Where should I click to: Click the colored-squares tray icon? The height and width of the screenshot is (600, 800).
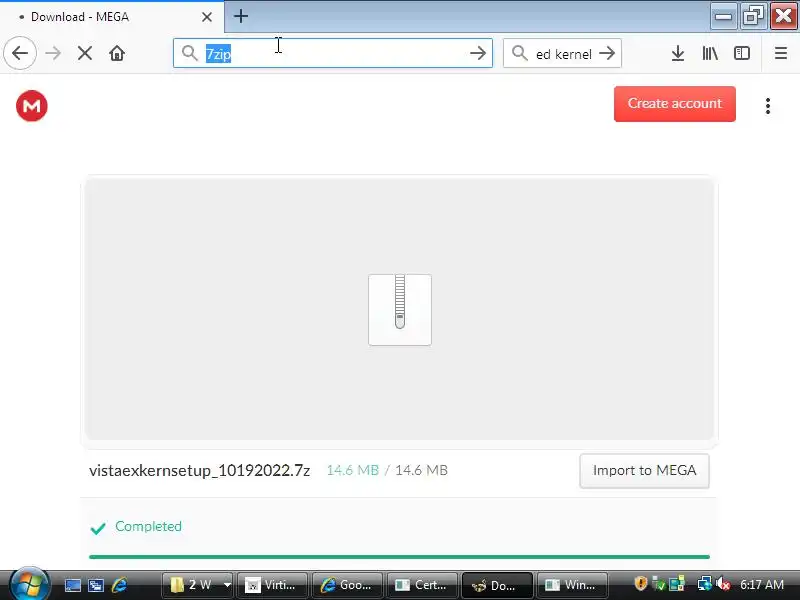click(677, 584)
